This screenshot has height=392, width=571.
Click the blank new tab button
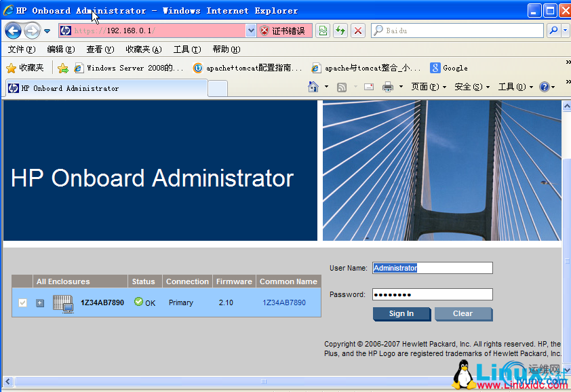[x=218, y=89]
